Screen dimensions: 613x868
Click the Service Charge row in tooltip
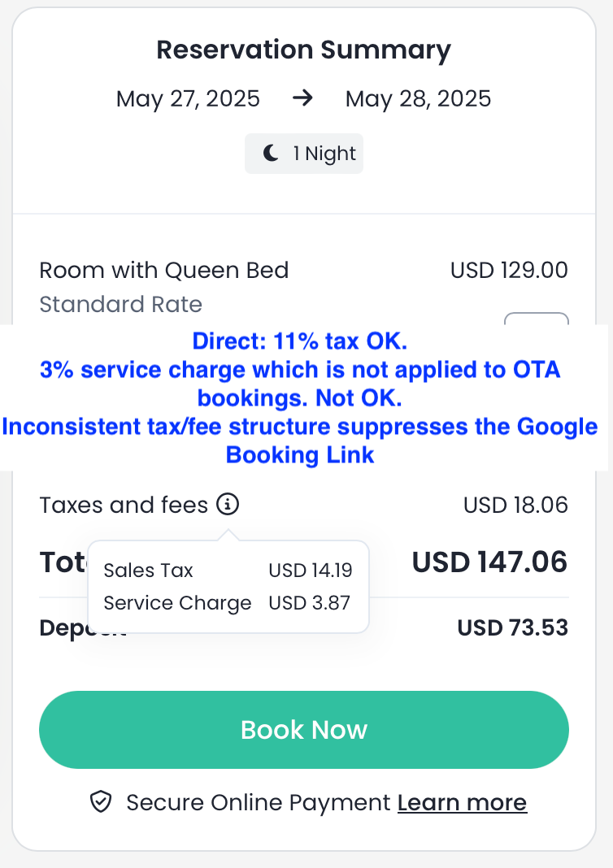click(228, 603)
